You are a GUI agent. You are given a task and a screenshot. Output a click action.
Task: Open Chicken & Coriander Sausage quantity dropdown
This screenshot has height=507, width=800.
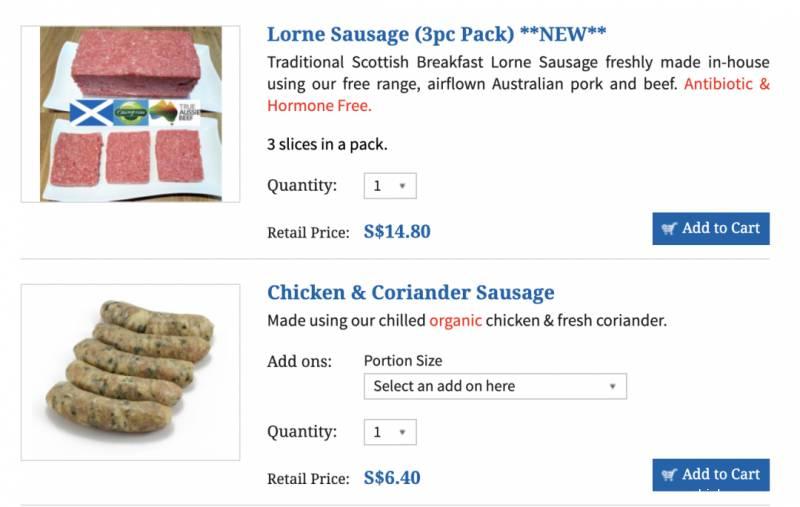coord(390,432)
